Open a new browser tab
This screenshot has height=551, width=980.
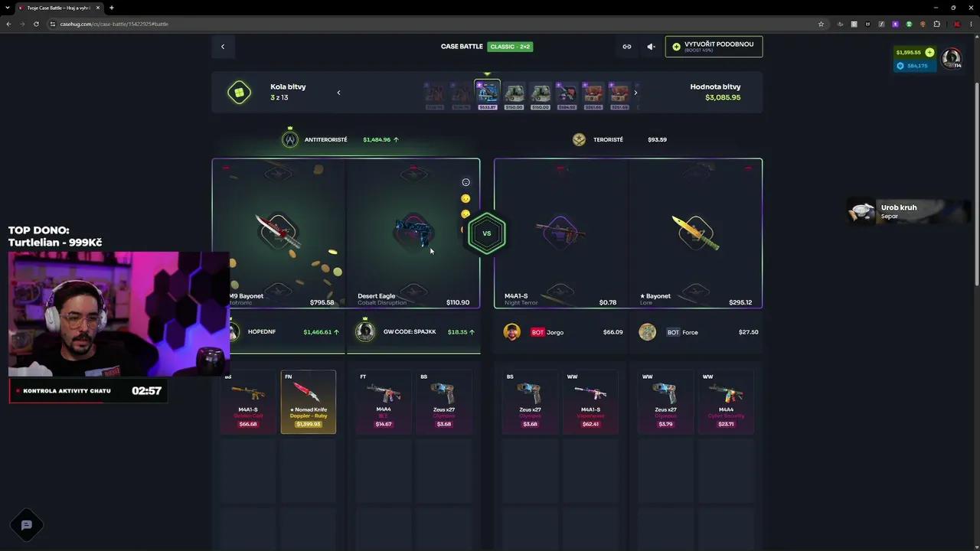click(x=112, y=8)
